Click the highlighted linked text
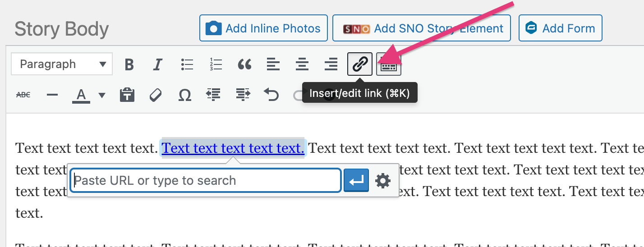 [233, 148]
